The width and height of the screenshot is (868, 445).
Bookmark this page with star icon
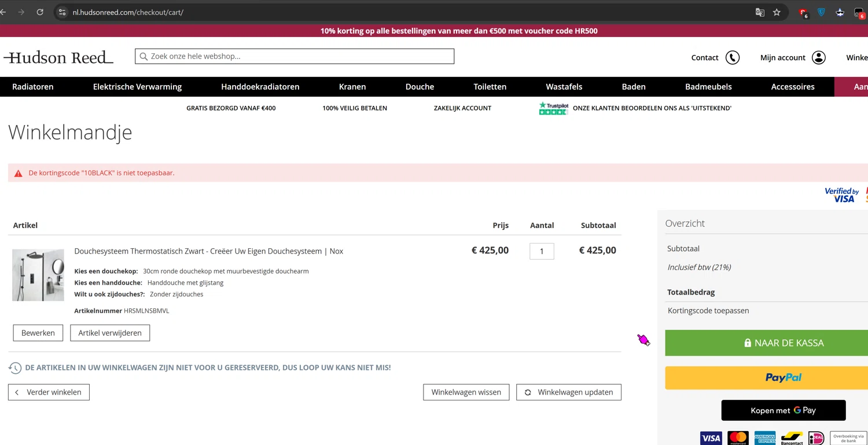pyautogui.click(x=777, y=12)
